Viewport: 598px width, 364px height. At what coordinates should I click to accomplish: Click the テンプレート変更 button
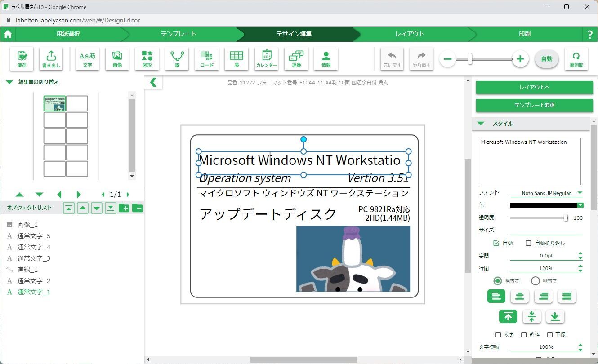click(535, 105)
